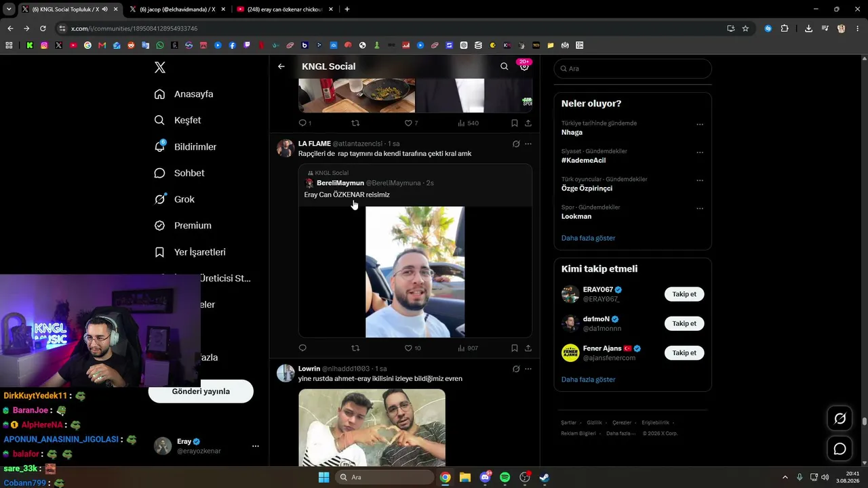The height and width of the screenshot is (488, 868).
Task: Open Discord from the taskbar
Action: [485, 477]
